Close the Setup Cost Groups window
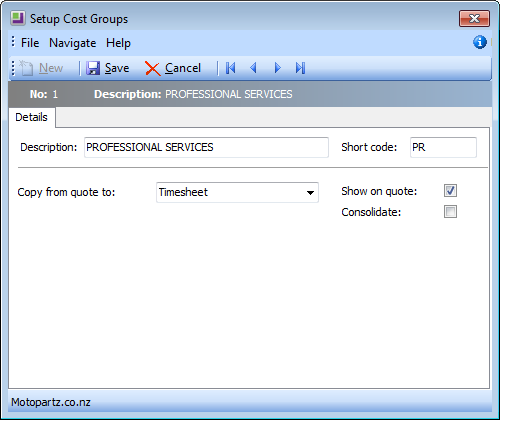This screenshot has width=515, height=435. pos(474,18)
